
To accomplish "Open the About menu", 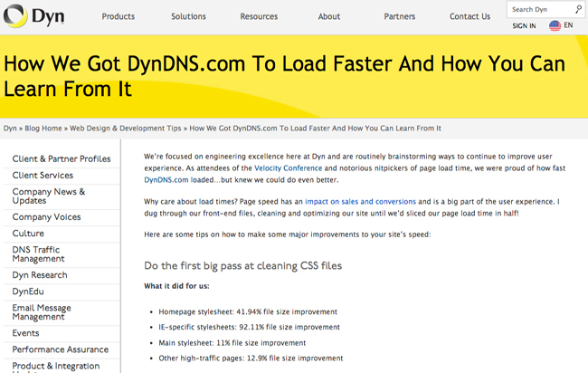I will click(x=329, y=16).
